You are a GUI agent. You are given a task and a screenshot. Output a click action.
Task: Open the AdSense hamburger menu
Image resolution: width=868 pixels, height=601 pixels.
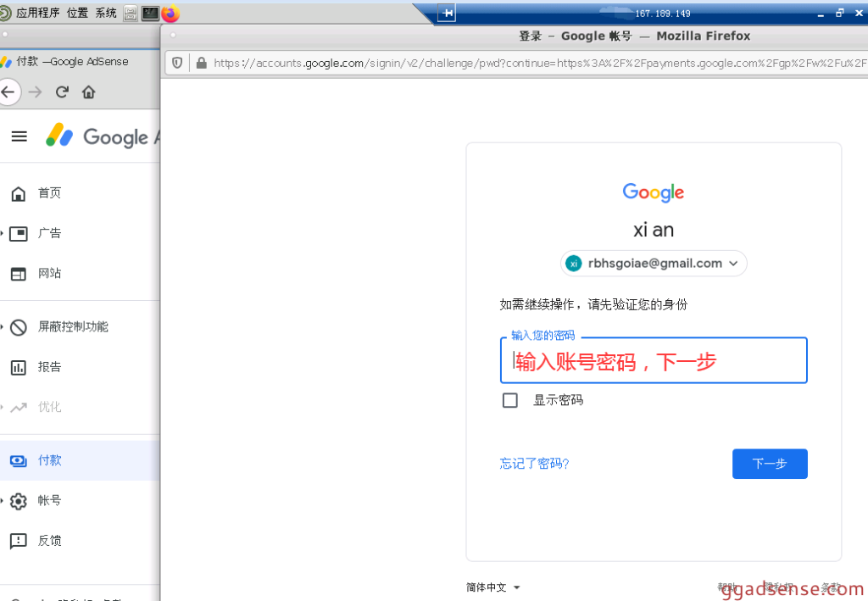(x=19, y=136)
